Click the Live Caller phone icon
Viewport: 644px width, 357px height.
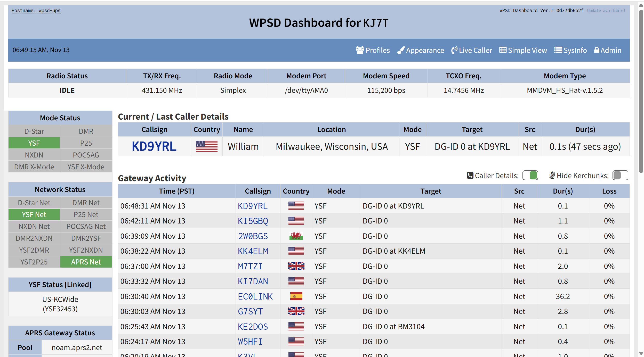[454, 50]
